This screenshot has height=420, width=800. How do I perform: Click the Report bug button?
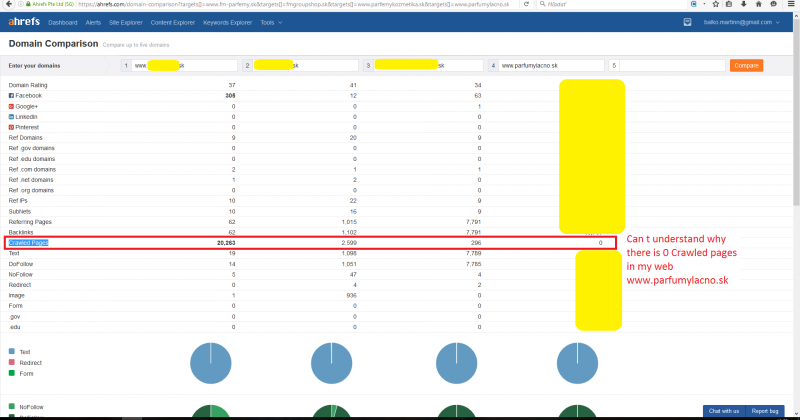pos(766,411)
